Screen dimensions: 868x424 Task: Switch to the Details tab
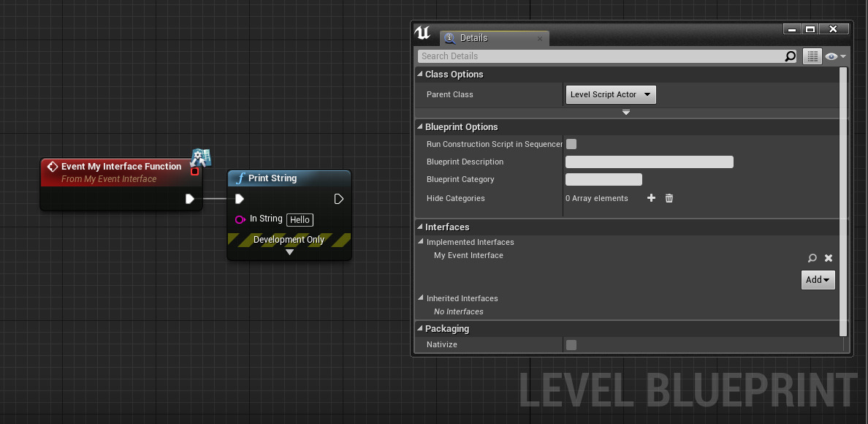473,38
